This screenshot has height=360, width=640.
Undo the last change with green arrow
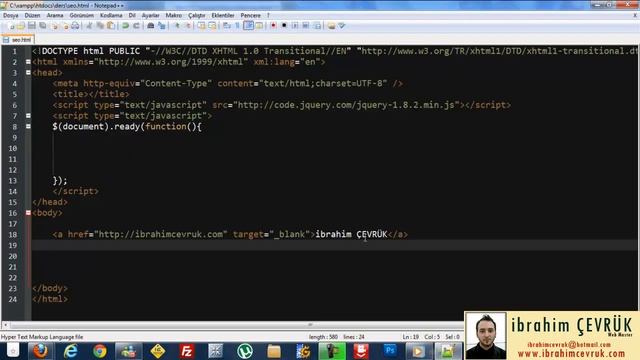126,26
